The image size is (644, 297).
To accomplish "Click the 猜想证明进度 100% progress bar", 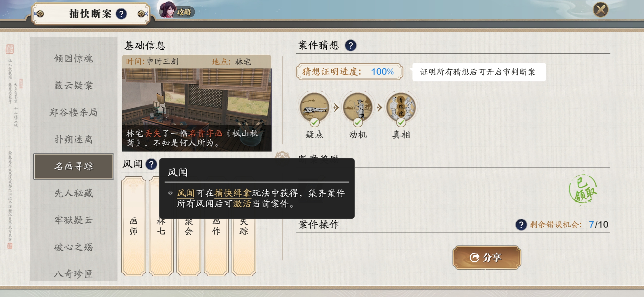I will click(350, 72).
